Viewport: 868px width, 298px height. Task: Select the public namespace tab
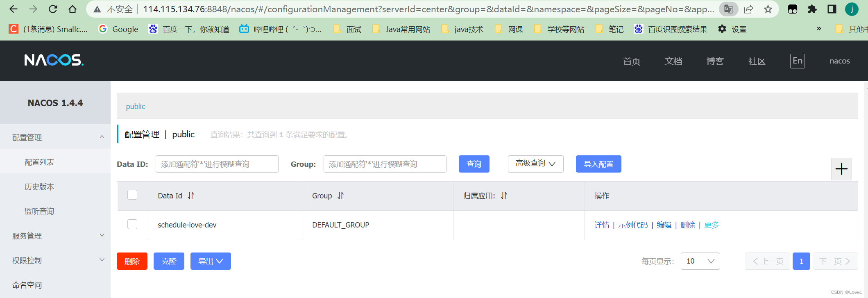click(136, 106)
